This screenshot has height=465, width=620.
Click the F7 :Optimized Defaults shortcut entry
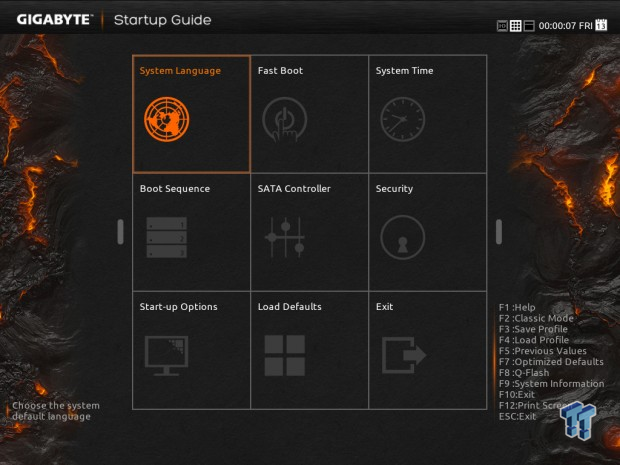pos(551,362)
